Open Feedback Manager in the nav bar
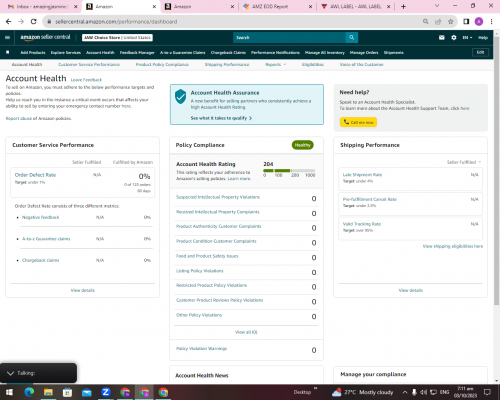 click(137, 52)
